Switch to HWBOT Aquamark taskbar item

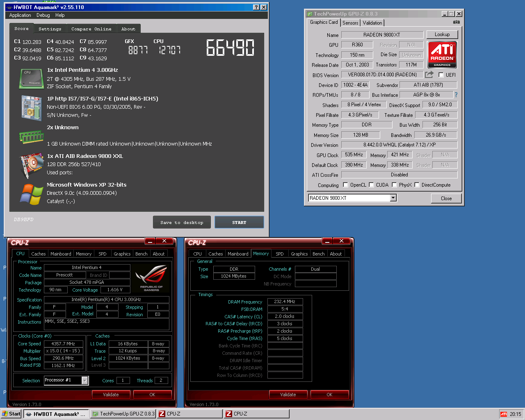click(x=56, y=414)
